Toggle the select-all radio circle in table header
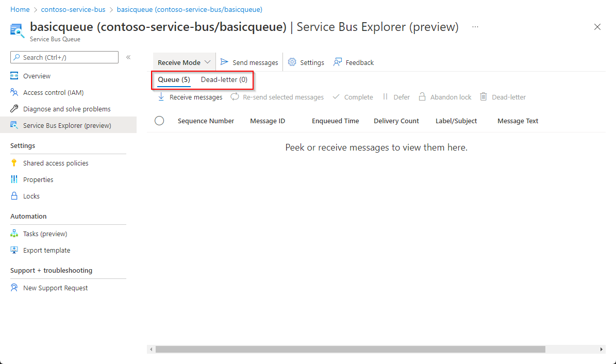Viewport: 616px width, 364px height. (159, 121)
